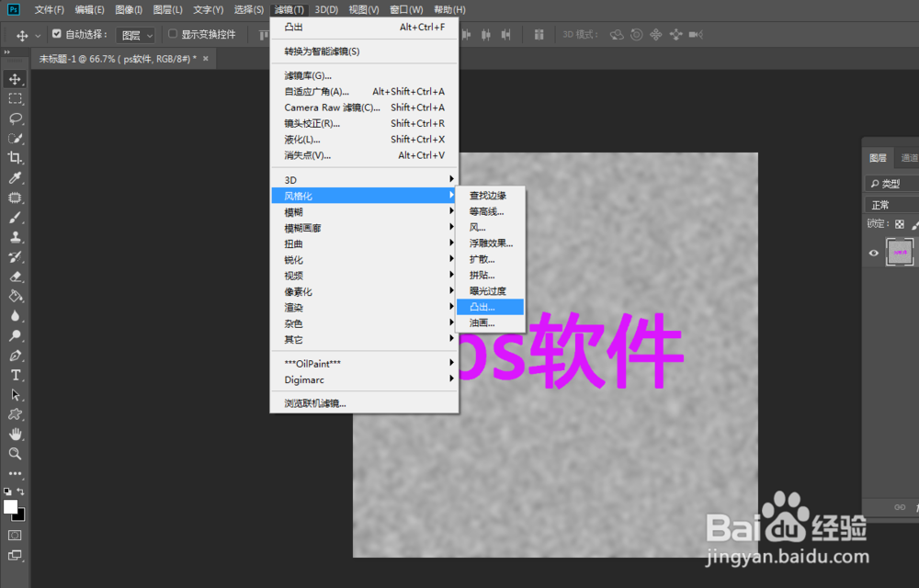Select the Eraser tool
Image resolution: width=919 pixels, height=588 pixels.
(16, 277)
